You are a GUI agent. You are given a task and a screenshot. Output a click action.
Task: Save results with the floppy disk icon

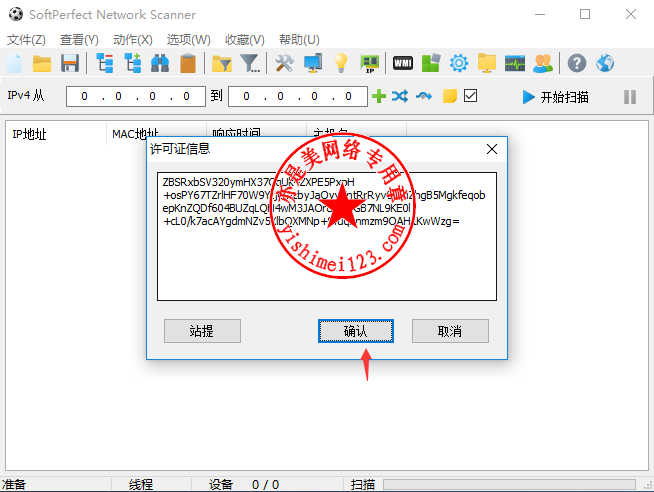70,63
